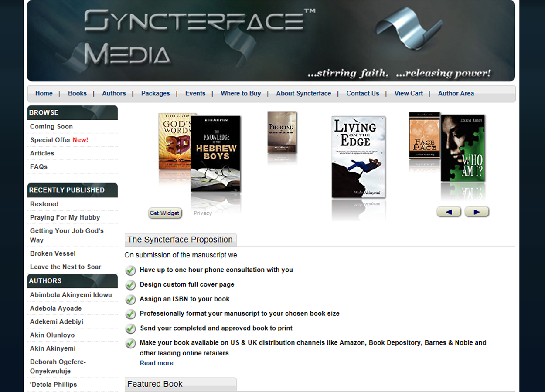Click text 'Assign an ISBN to your book'

(184, 299)
